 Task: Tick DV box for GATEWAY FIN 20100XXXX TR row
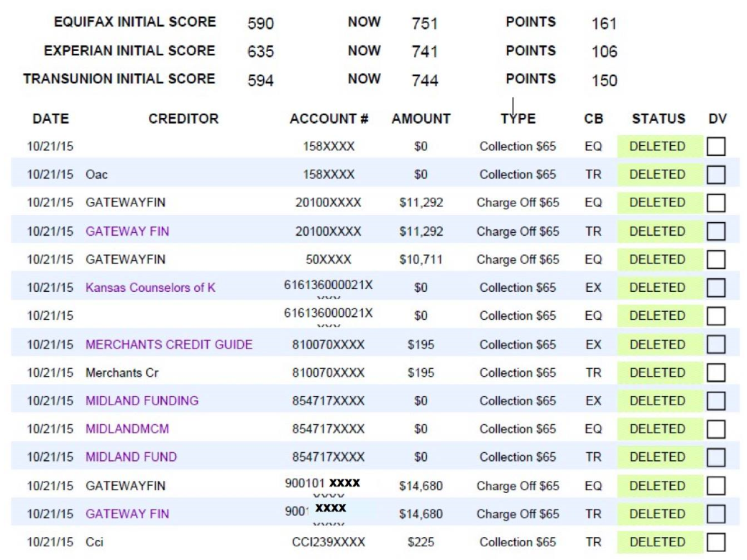coord(716,231)
